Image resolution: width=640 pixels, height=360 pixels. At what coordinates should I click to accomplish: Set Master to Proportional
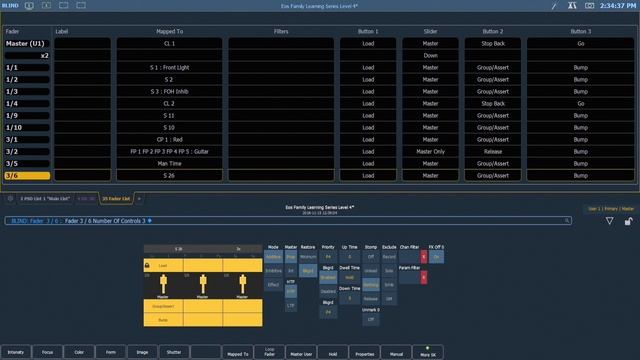[291, 257]
